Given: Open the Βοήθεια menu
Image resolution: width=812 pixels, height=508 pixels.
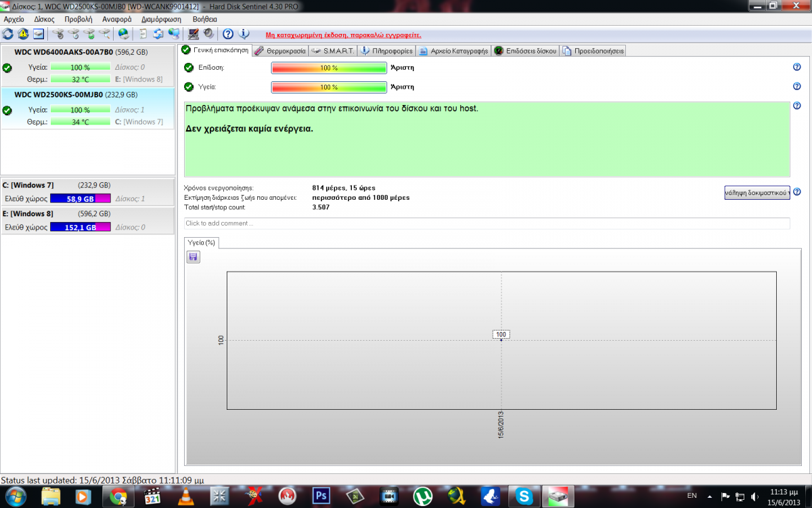Looking at the screenshot, I should [205, 20].
